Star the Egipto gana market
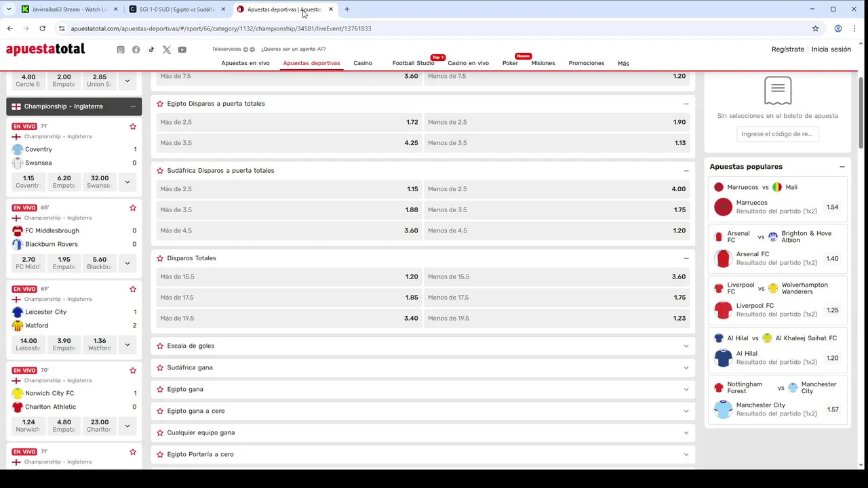 tap(160, 389)
